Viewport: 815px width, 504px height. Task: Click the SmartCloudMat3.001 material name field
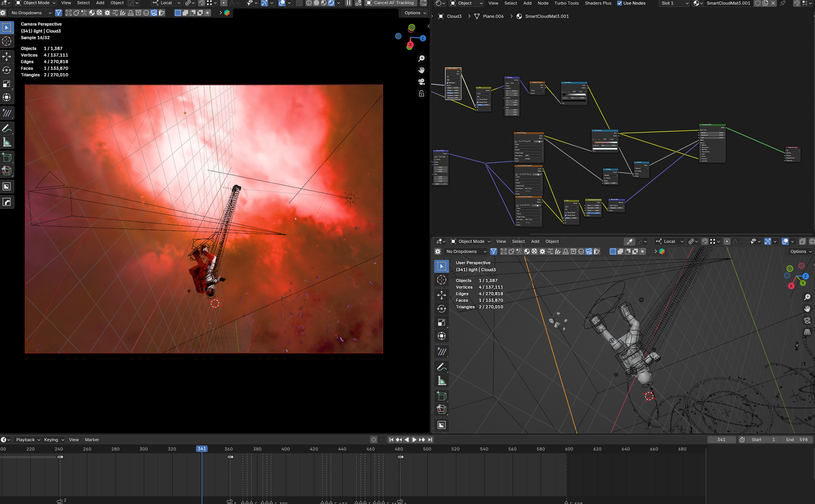tap(728, 3)
